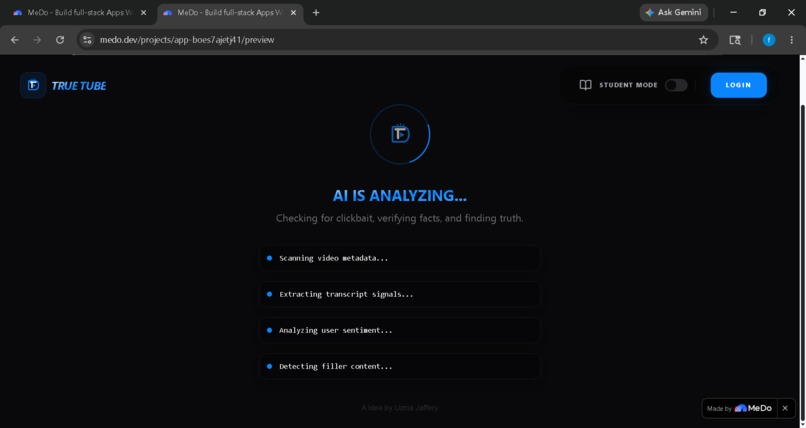This screenshot has height=428, width=806.
Task: Go back to previous page
Action: [14, 40]
